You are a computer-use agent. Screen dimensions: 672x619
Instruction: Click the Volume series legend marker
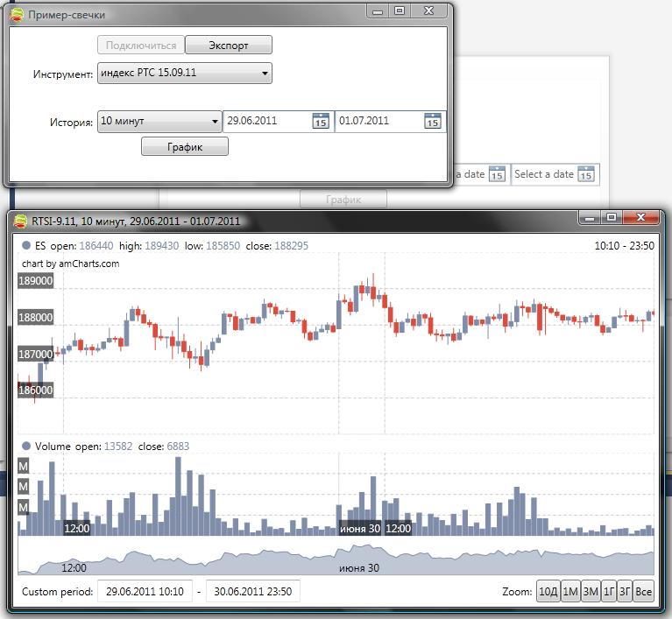26,446
